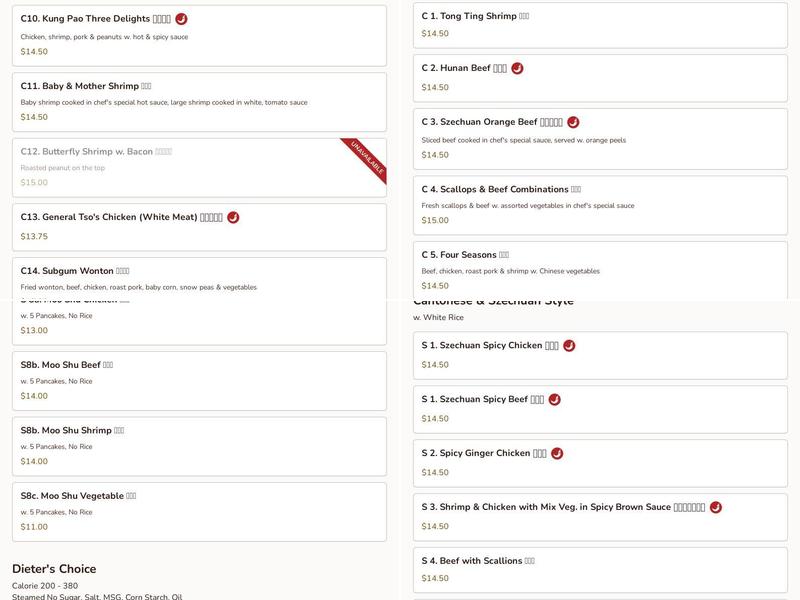Click spicy pepper icon beside General Tso's Chicken

(x=233, y=217)
